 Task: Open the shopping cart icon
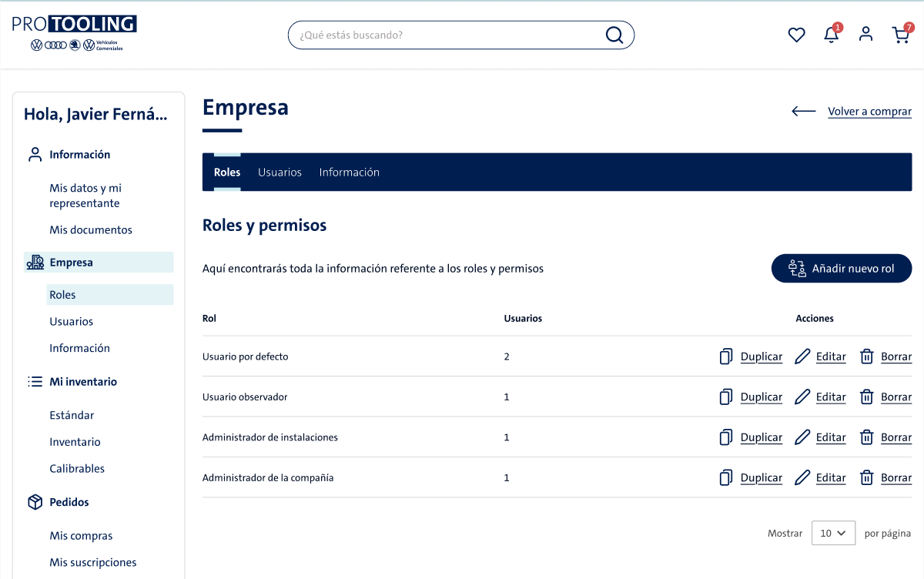pos(901,35)
